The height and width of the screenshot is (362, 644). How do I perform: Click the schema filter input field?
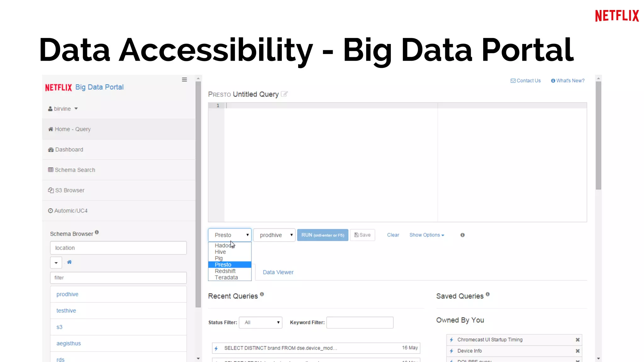click(x=118, y=278)
